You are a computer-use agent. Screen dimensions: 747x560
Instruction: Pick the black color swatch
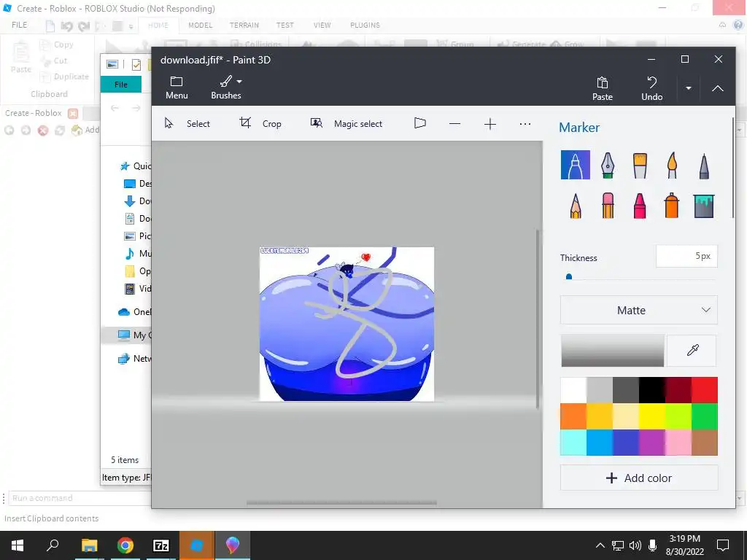(x=651, y=390)
